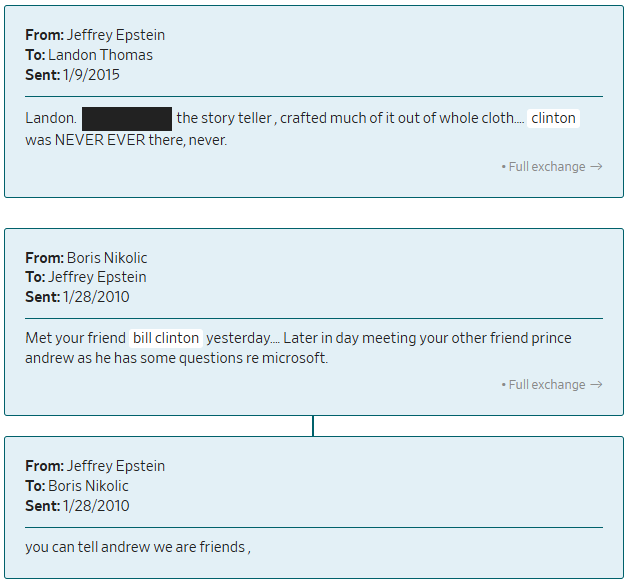Select highlighted "clinton" term in 2015 email
Viewport: 631px width, 583px height.
pos(553,118)
